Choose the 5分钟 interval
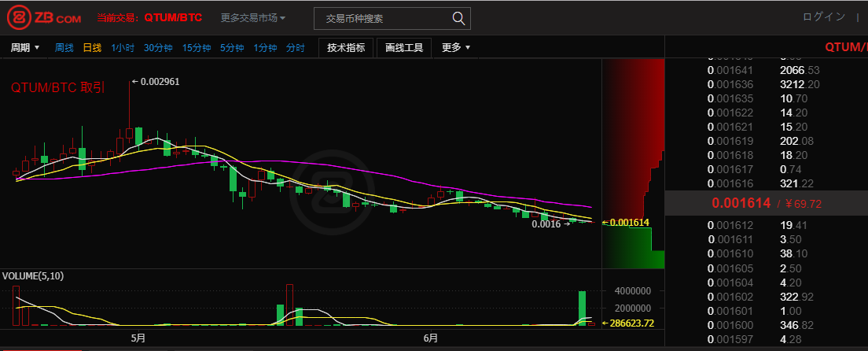Screen dimensions: 868x351 click(232, 48)
